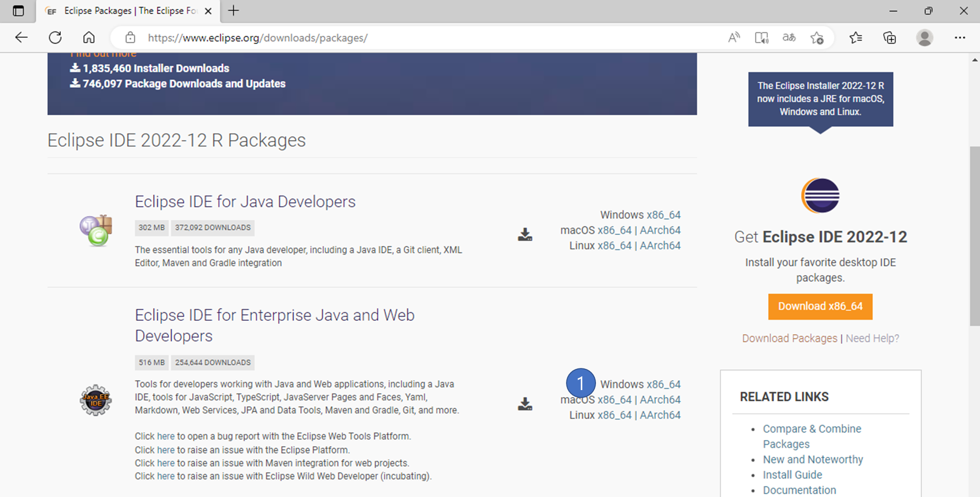
Task: Click the scrollbar up arrow
Action: [x=974, y=60]
